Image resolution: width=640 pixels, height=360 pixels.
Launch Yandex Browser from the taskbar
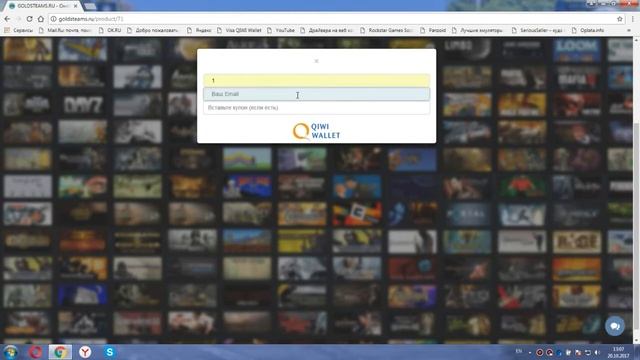click(x=85, y=352)
